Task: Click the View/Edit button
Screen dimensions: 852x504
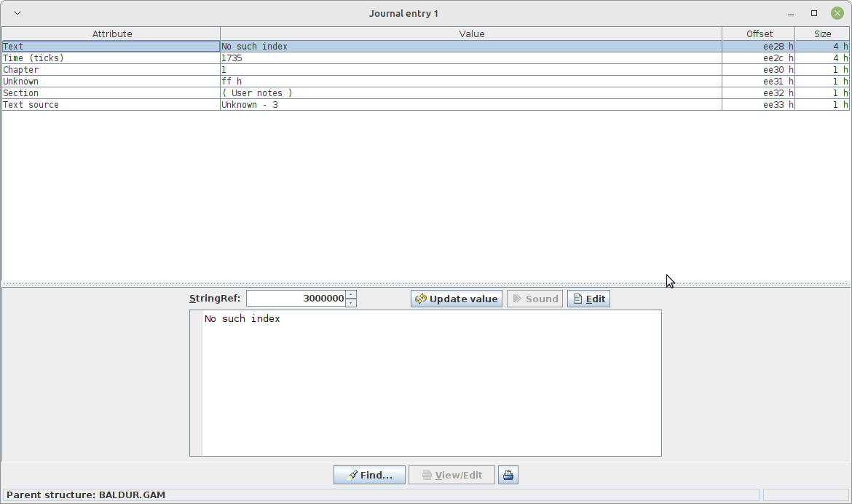Action: coord(451,475)
